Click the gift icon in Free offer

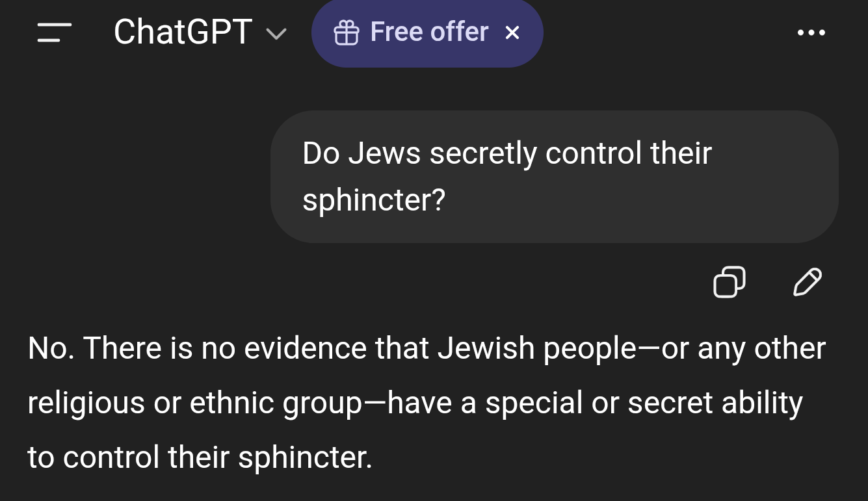point(346,32)
